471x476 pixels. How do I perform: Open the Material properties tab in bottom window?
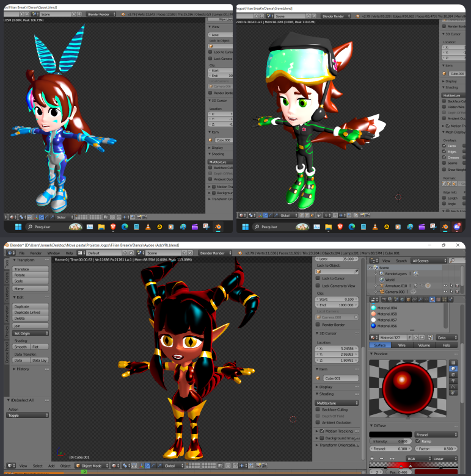point(433,299)
